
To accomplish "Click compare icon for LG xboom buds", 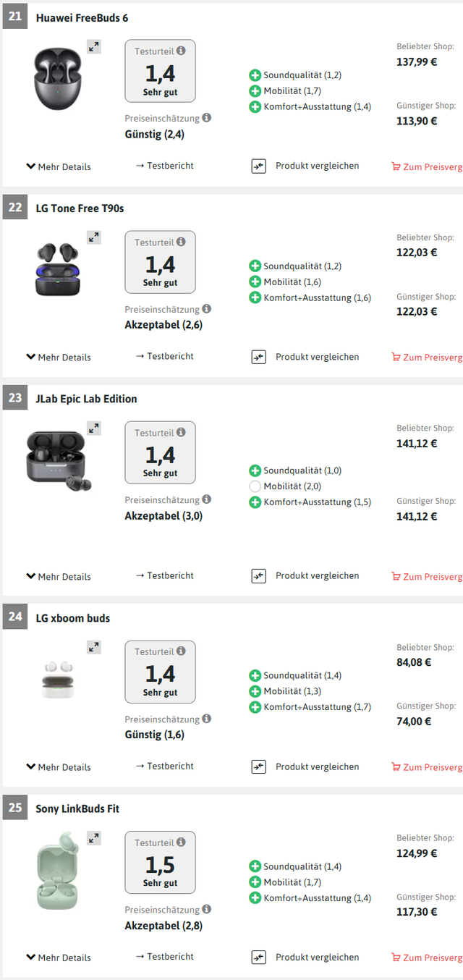I will (x=259, y=766).
